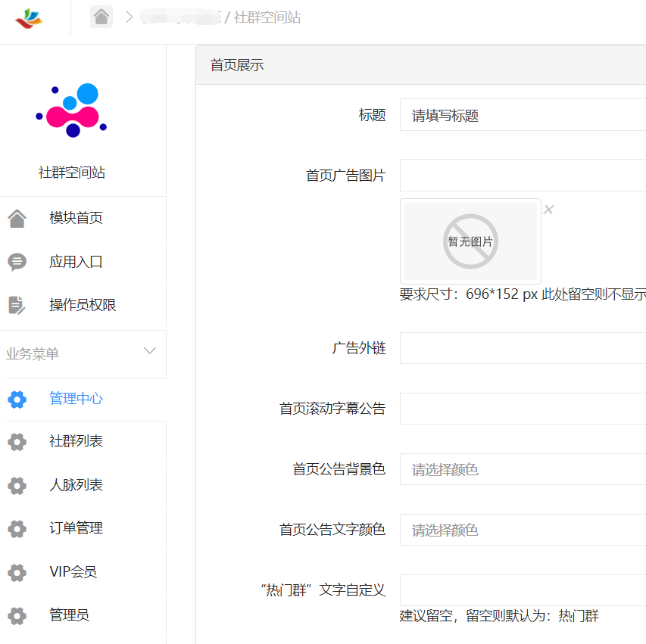
Task: Collapse the 业务菜单 section chevron
Action: tap(150, 351)
